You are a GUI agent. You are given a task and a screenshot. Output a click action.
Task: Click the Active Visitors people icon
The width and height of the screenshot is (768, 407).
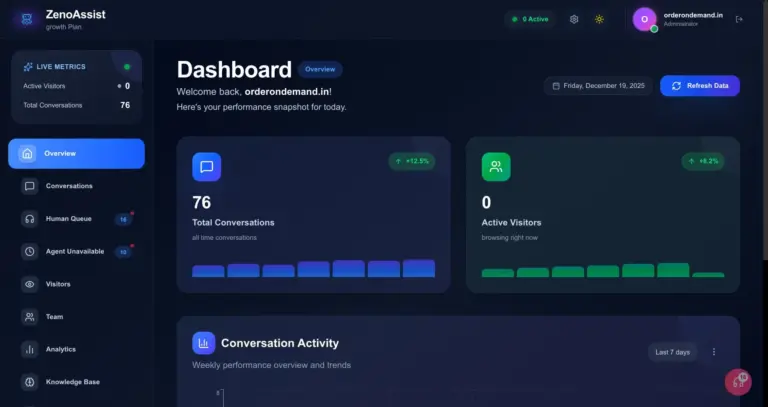(x=496, y=167)
